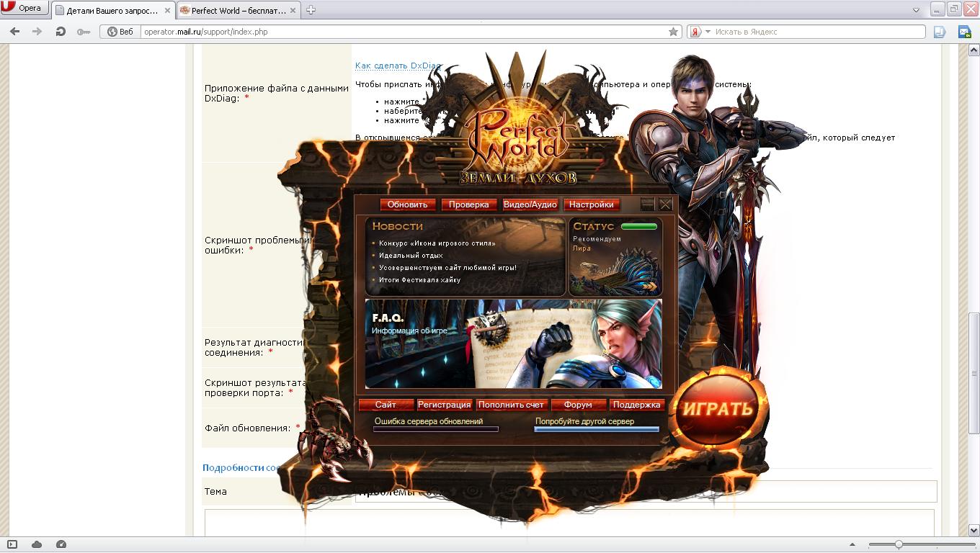Image resolution: width=980 pixels, height=553 pixels.
Task: Open the Opera Link cloud icon
Action: (37, 544)
